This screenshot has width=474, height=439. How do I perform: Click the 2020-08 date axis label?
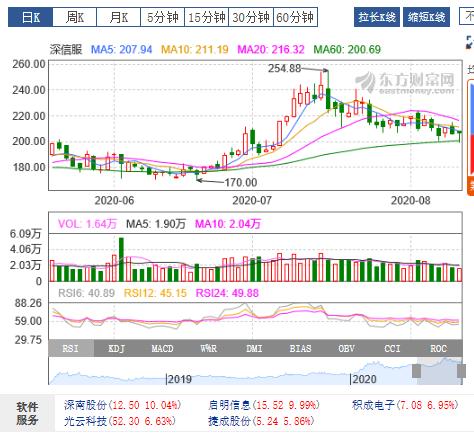[x=410, y=200]
